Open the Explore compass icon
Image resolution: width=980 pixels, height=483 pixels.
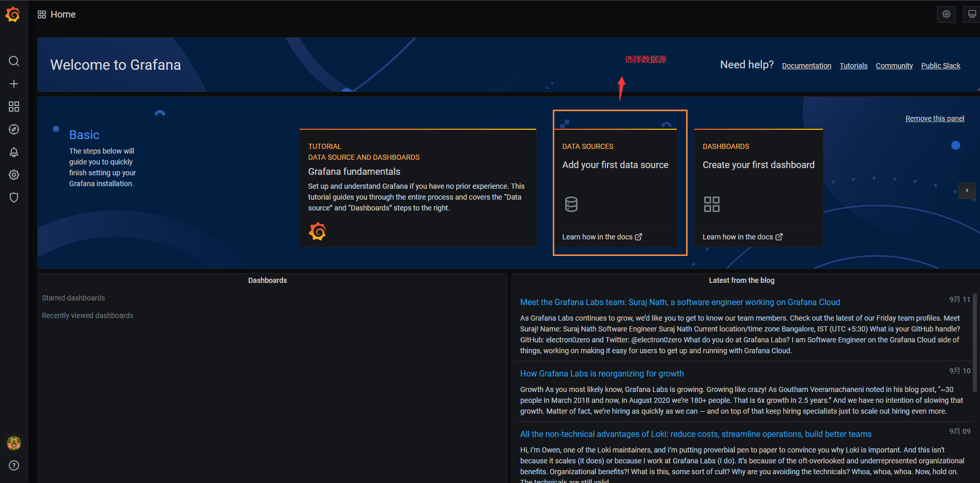point(14,129)
